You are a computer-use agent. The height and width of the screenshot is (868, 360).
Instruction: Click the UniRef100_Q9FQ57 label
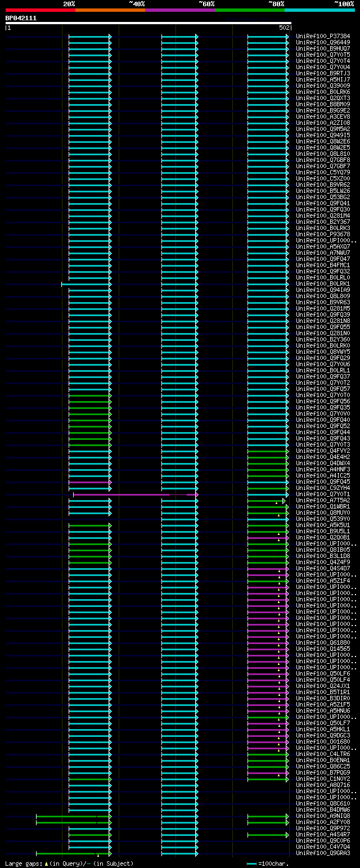coord(323,389)
